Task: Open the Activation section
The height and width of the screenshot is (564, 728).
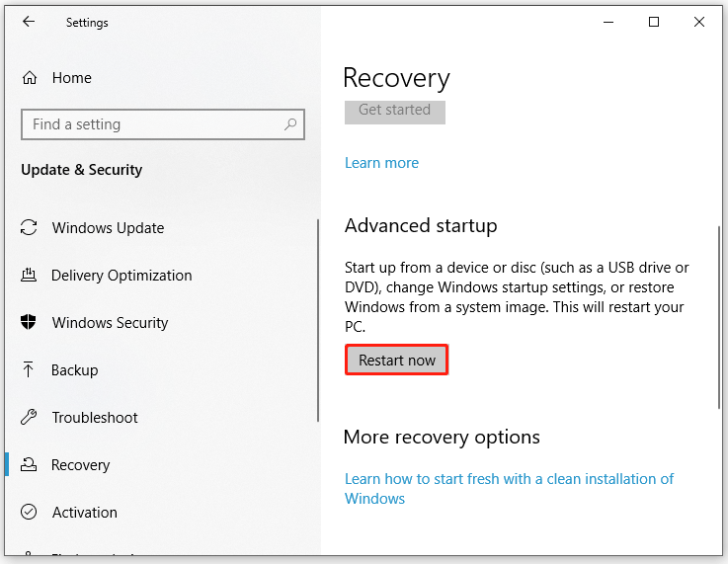Action: pyautogui.click(x=85, y=512)
